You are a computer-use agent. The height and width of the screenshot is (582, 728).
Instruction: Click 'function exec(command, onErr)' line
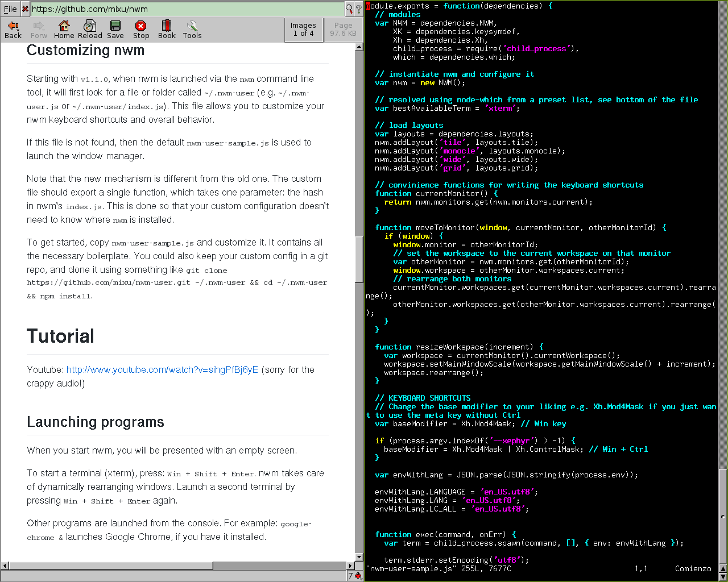(x=445, y=535)
